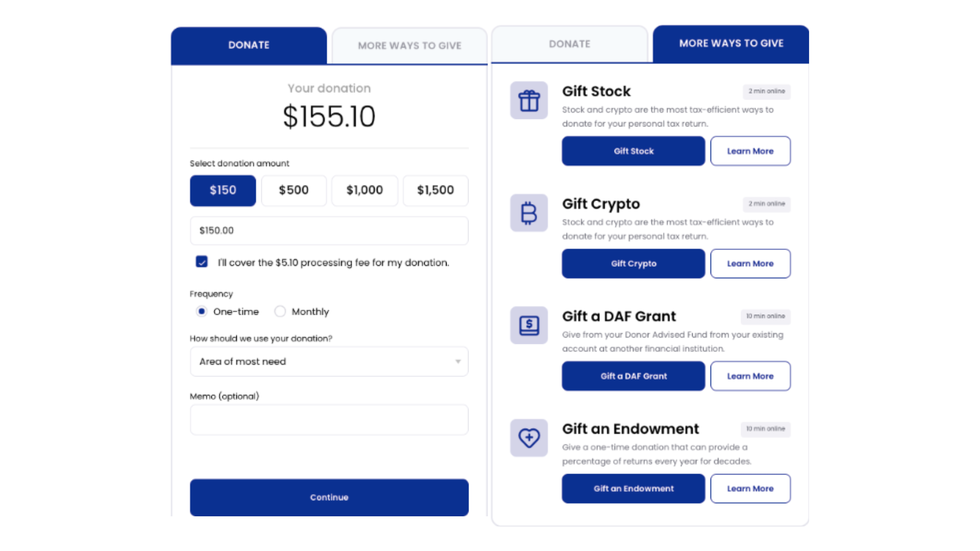The image size is (980, 551).
Task: Click the ledger icon beside Gift a DAF Grant
Action: pos(529,325)
